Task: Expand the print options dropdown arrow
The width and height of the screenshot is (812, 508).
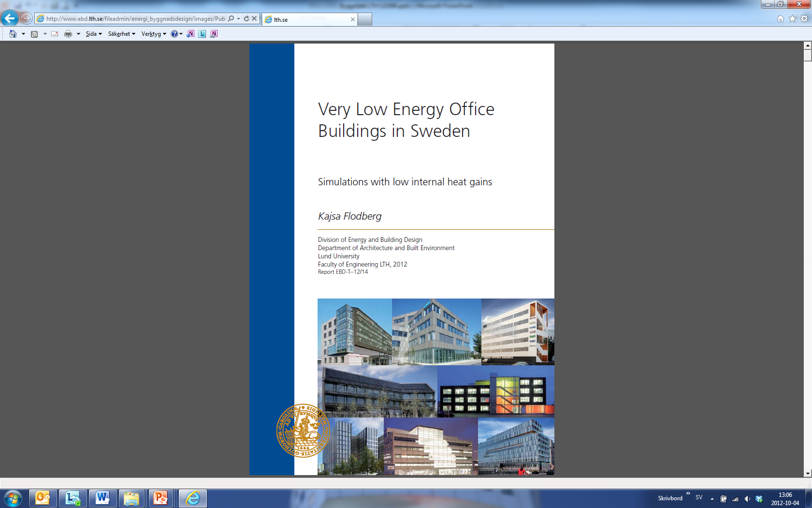Action: [x=78, y=34]
